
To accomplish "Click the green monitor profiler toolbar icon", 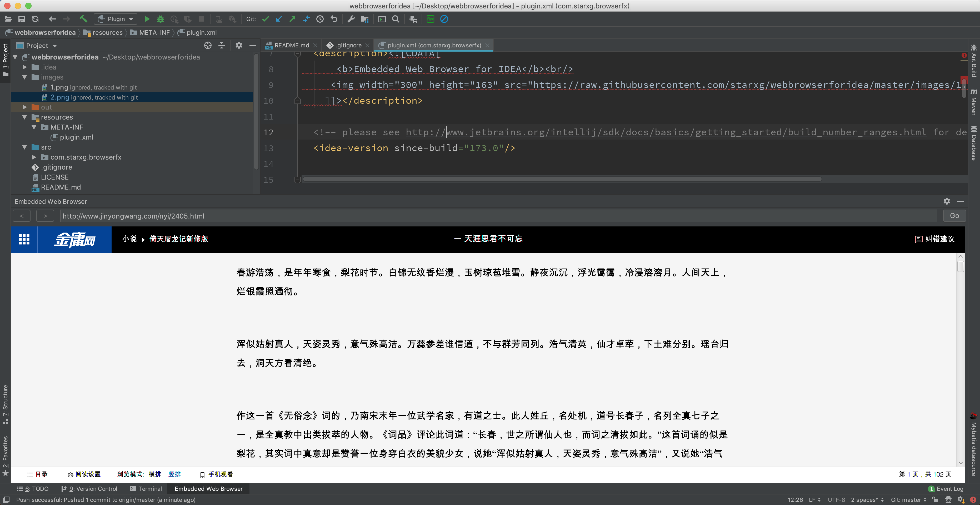I will (430, 19).
